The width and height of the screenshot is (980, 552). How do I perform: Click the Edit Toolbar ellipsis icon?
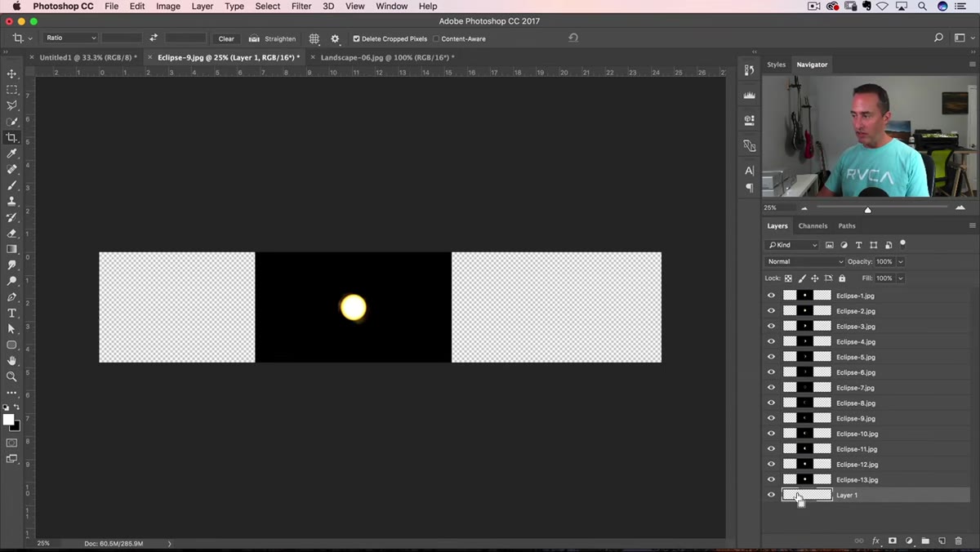pos(11,393)
